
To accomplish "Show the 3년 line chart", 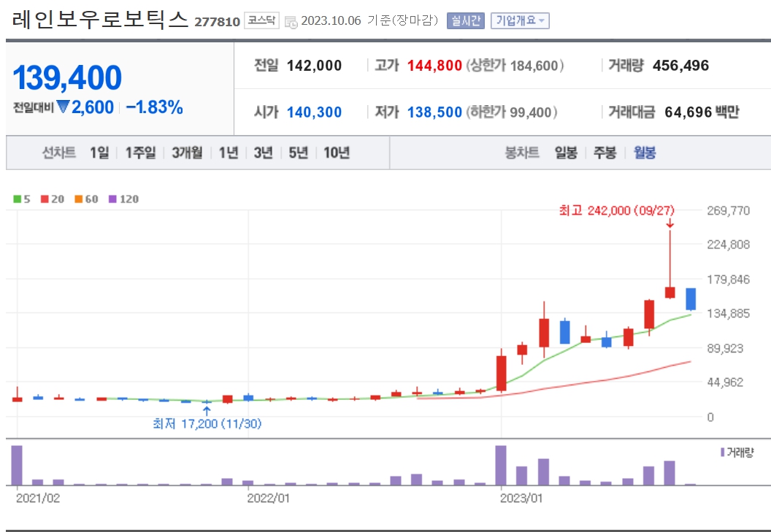I will (x=263, y=153).
